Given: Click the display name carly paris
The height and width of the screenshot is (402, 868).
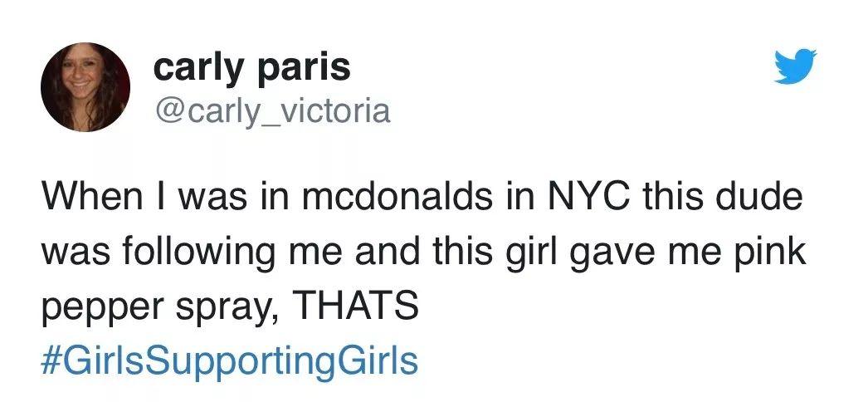Looking at the screenshot, I should pos(252,67).
